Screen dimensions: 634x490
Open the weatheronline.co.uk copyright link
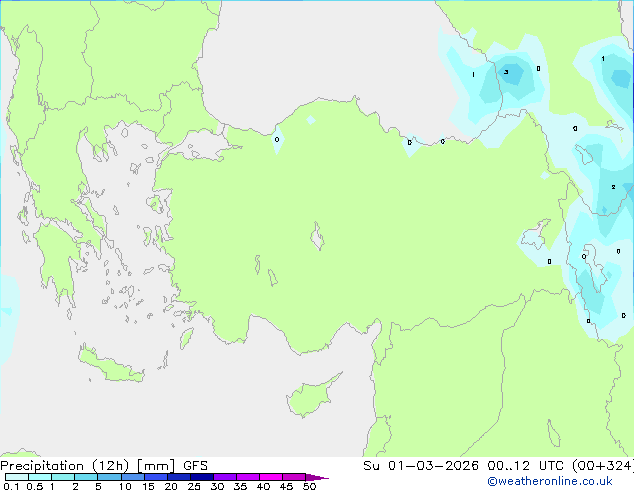point(550,481)
